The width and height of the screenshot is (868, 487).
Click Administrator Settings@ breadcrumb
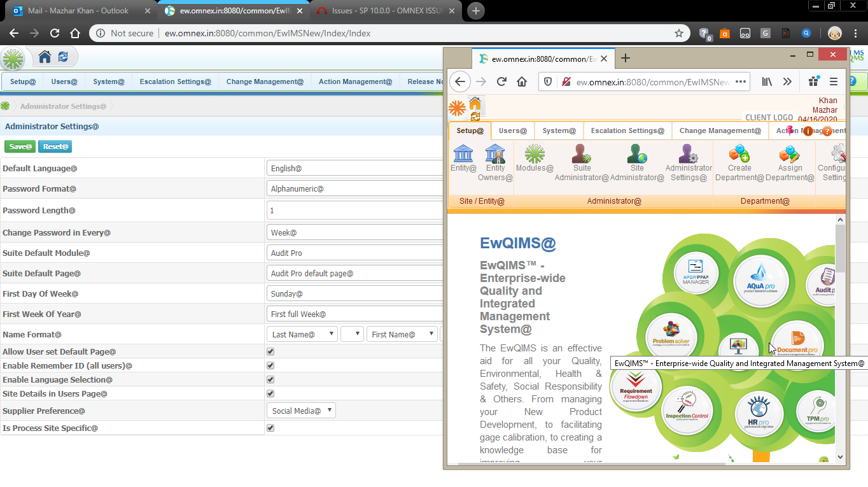pos(64,106)
